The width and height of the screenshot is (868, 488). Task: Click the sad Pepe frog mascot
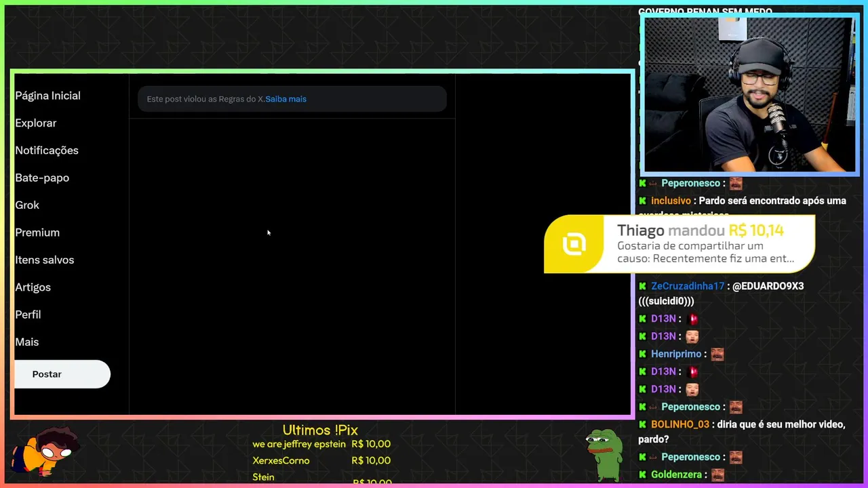point(604,454)
